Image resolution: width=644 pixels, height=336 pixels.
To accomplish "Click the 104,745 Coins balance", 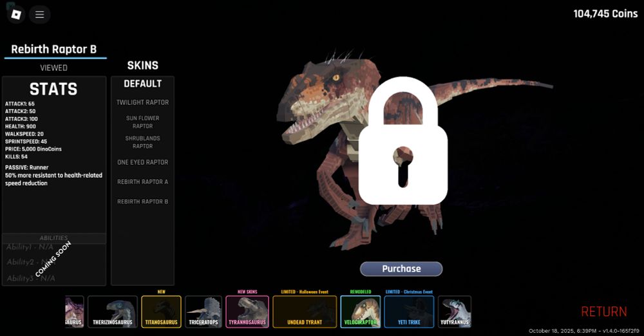I will pos(605,14).
